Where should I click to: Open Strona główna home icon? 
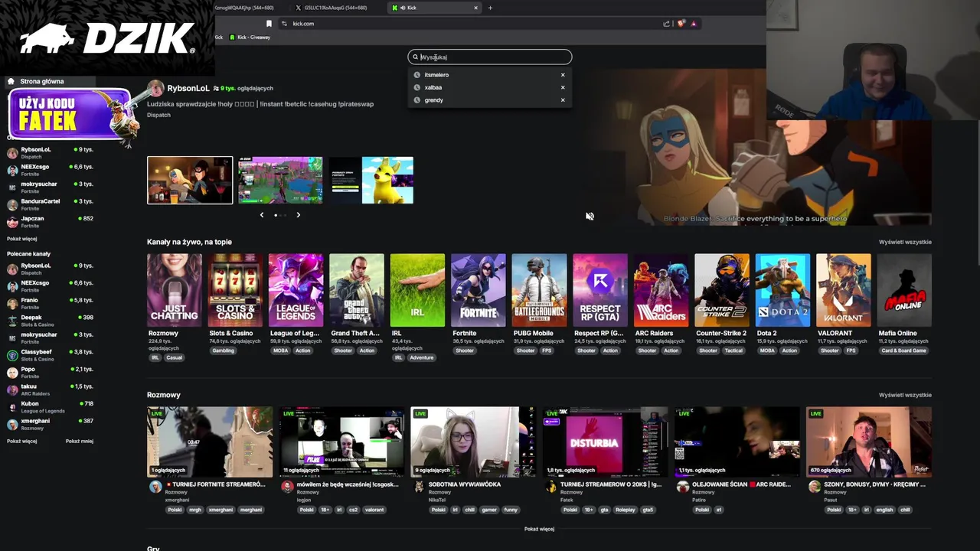(x=11, y=81)
